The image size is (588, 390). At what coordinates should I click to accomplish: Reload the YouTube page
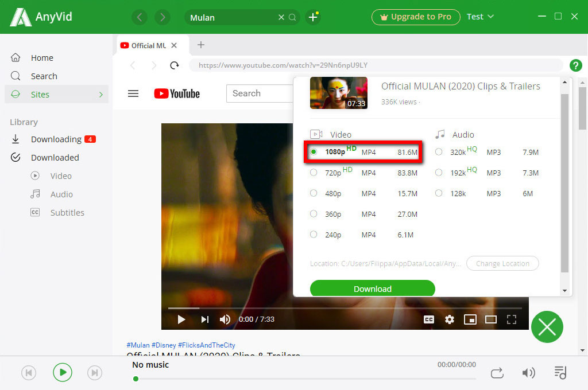(175, 65)
